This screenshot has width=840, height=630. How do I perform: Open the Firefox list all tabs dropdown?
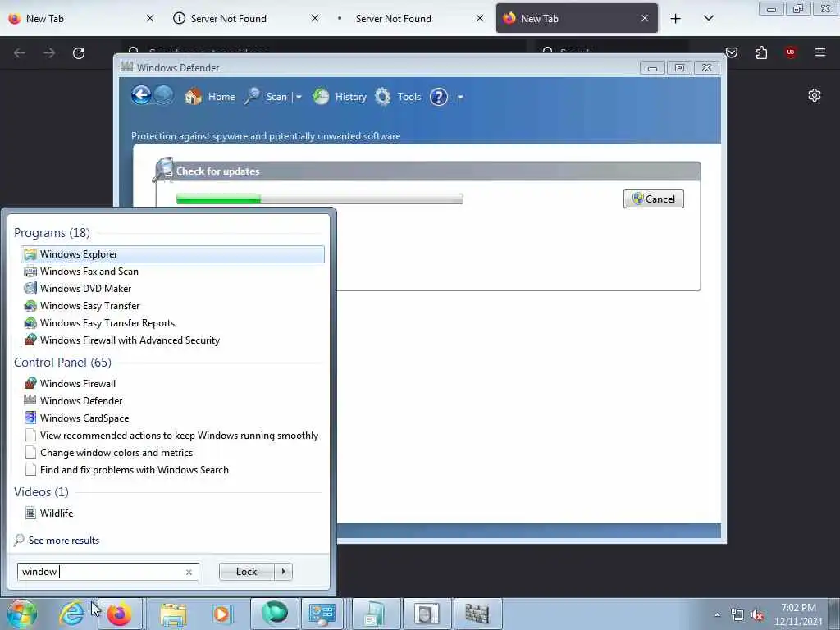tap(708, 19)
